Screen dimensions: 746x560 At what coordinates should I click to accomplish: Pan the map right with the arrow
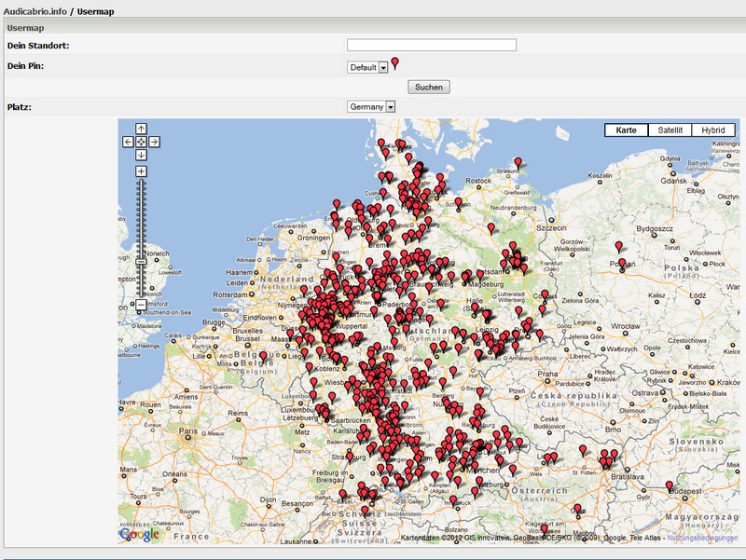coord(154,142)
